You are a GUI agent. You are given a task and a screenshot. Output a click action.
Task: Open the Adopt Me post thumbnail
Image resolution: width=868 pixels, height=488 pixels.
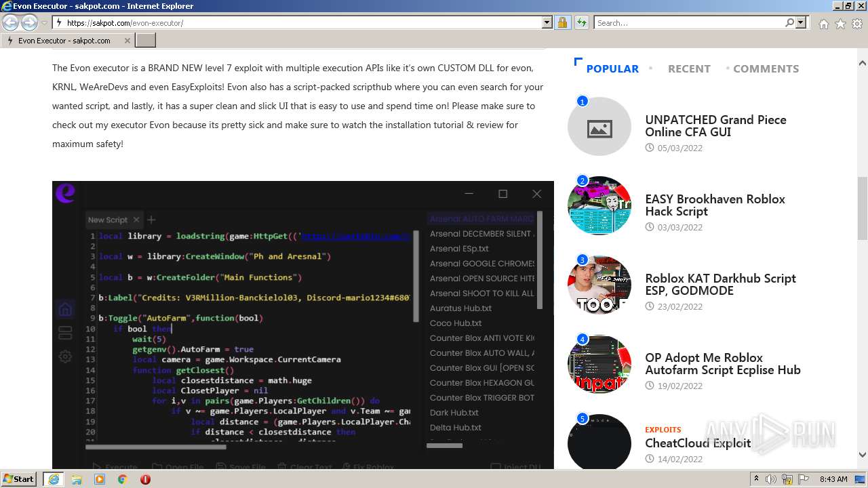click(599, 365)
